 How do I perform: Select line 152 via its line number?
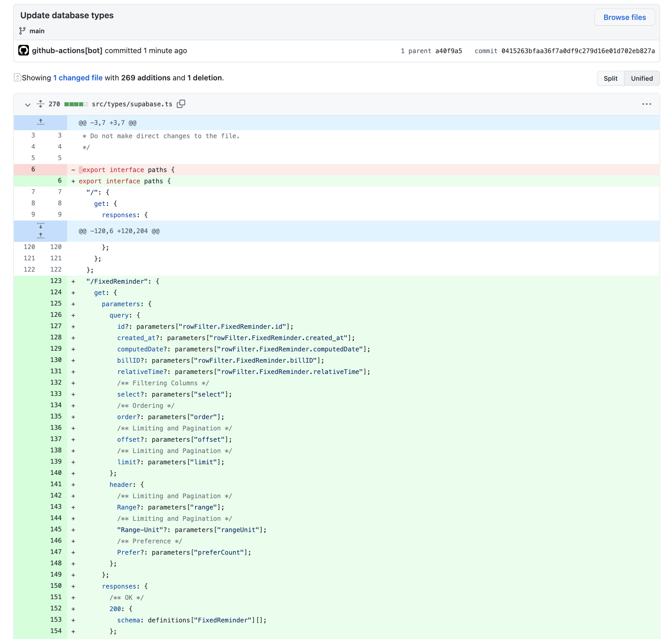point(56,608)
